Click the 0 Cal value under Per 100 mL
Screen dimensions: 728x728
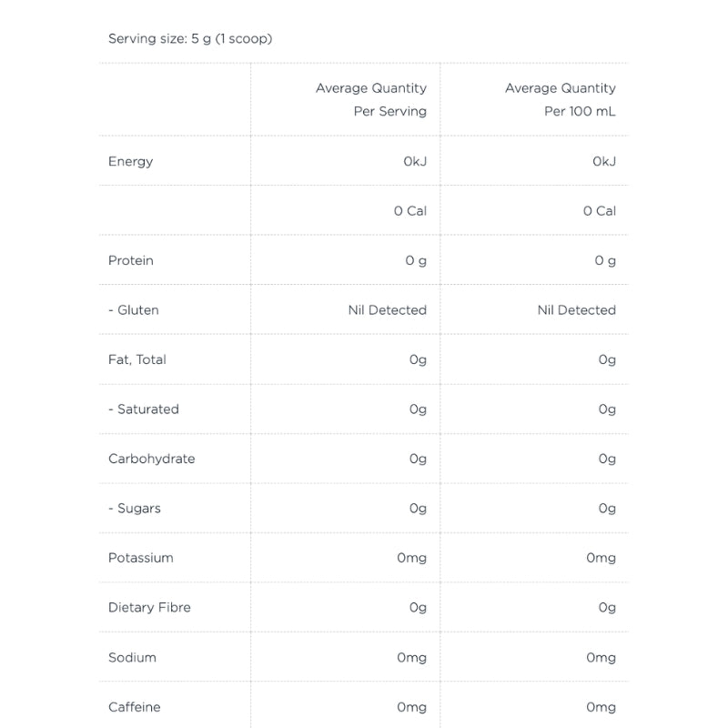pos(600,211)
